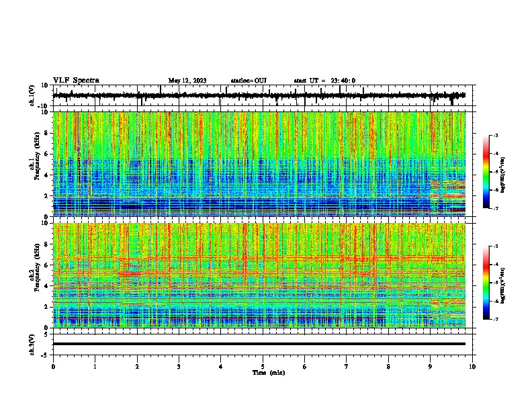532x411 pixels.
Task: Click the ch.2 spectrogram plot area
Action: click(x=259, y=275)
